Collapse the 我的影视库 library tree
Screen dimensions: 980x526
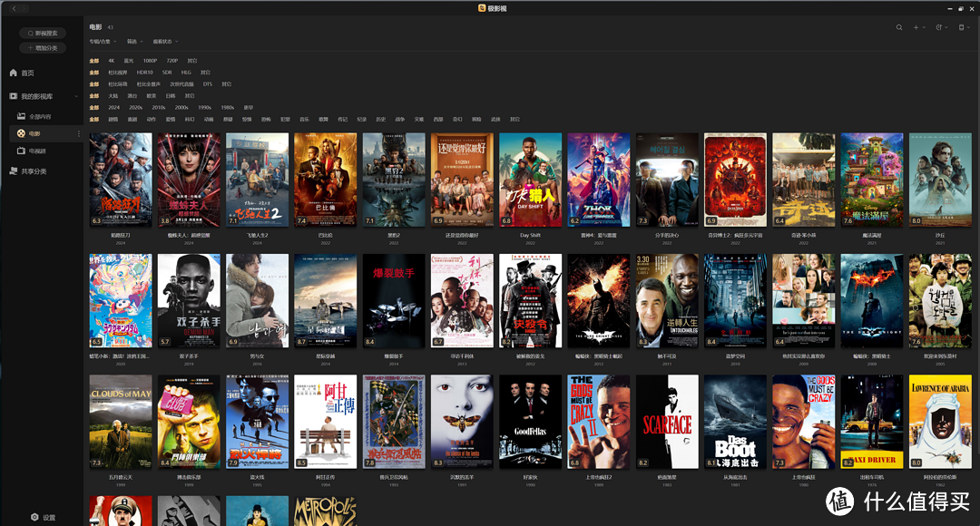coord(77,96)
